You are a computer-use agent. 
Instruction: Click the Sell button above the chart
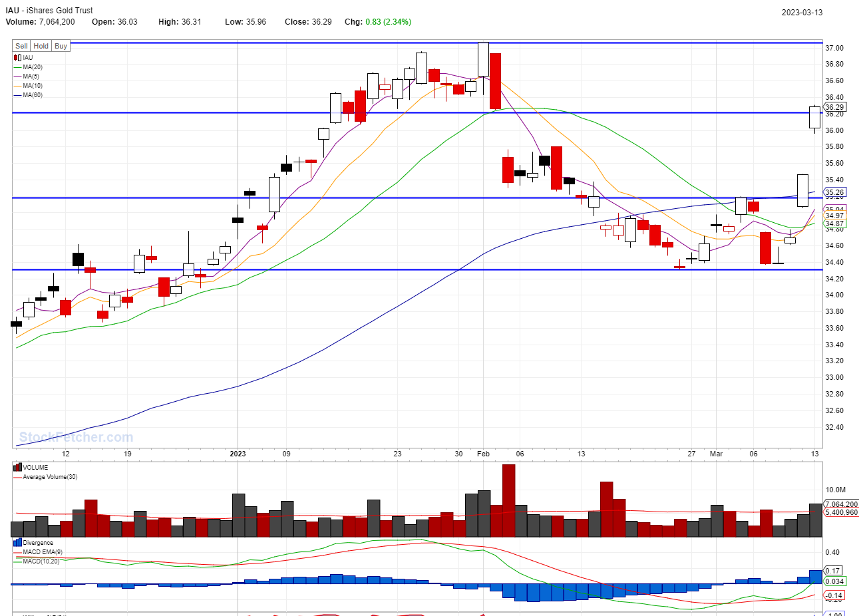coord(21,46)
